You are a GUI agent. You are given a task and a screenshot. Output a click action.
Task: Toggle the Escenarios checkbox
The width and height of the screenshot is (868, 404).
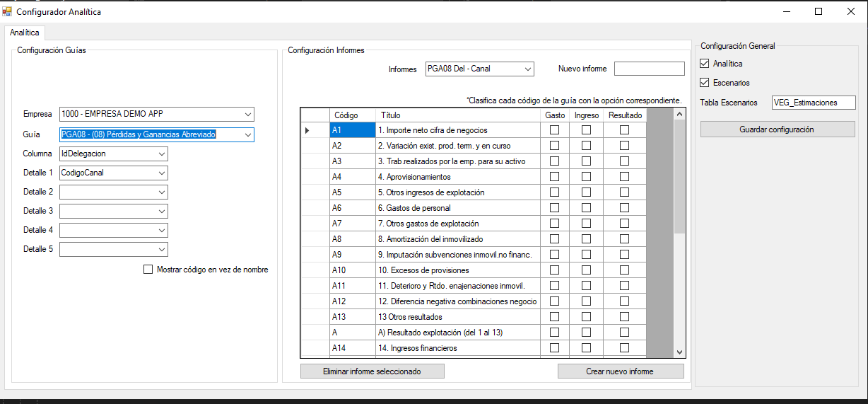tap(704, 83)
